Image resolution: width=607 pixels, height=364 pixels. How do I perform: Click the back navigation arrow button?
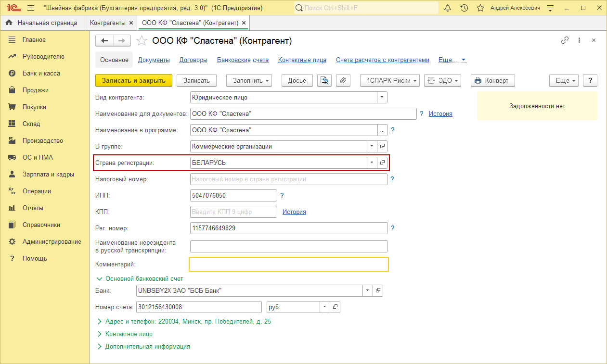tap(104, 41)
